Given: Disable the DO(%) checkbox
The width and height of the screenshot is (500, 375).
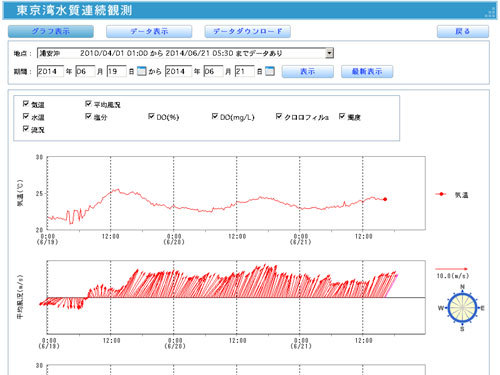Looking at the screenshot, I should (x=151, y=116).
